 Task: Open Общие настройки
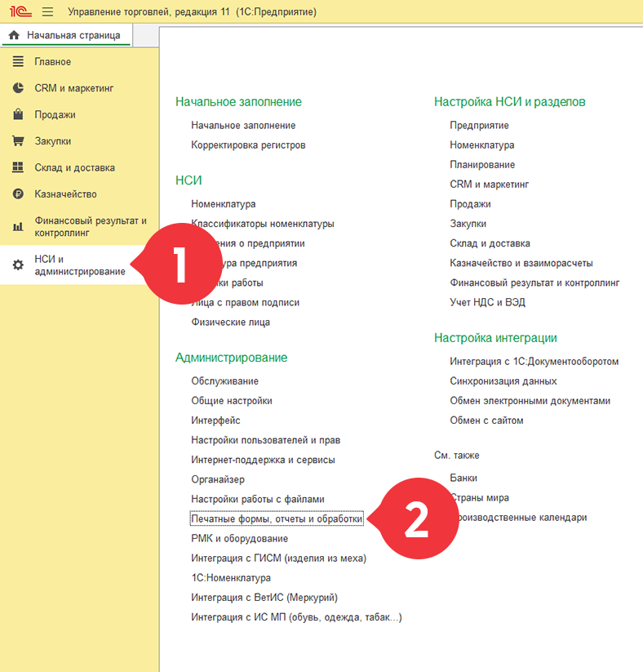point(231,401)
